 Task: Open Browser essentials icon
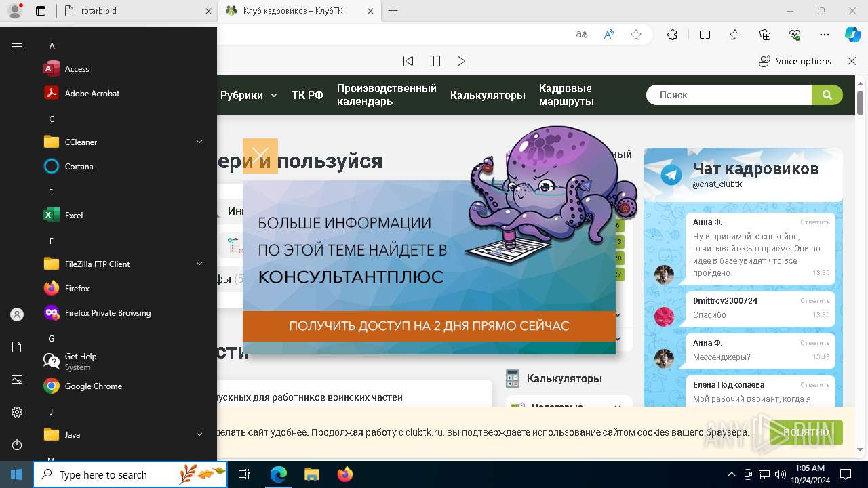(x=795, y=35)
